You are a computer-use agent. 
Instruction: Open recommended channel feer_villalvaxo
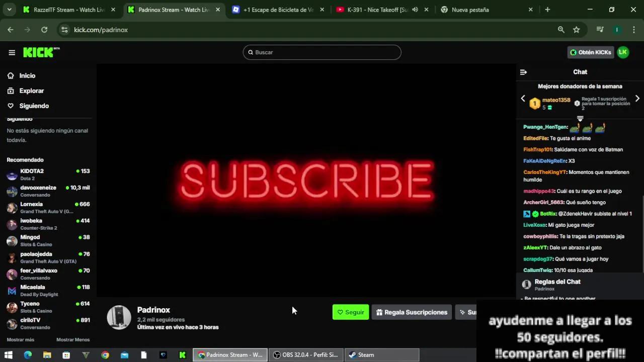coord(48,274)
